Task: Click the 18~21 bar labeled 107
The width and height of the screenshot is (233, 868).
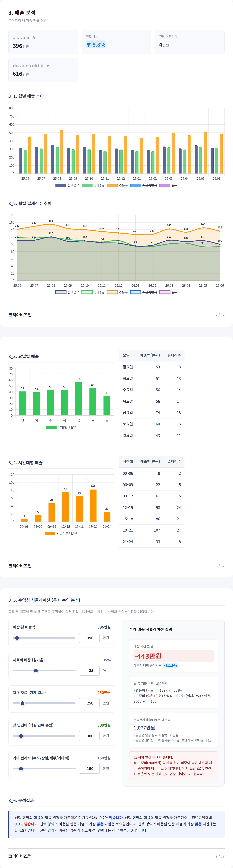Action: pos(93,505)
